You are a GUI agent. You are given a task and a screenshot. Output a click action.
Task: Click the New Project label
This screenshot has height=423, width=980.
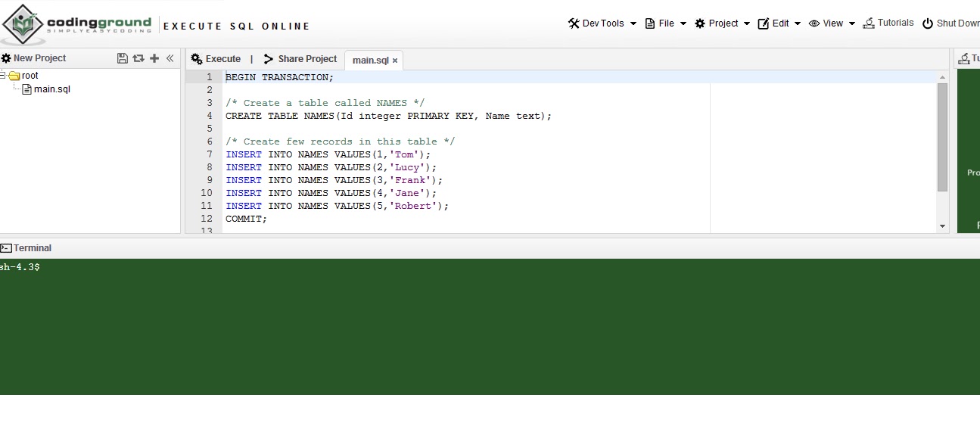[x=39, y=58]
